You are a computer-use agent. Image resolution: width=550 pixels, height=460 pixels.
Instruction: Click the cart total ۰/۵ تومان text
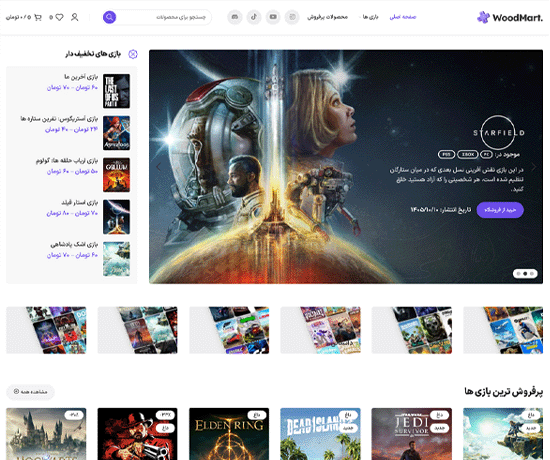(x=18, y=17)
